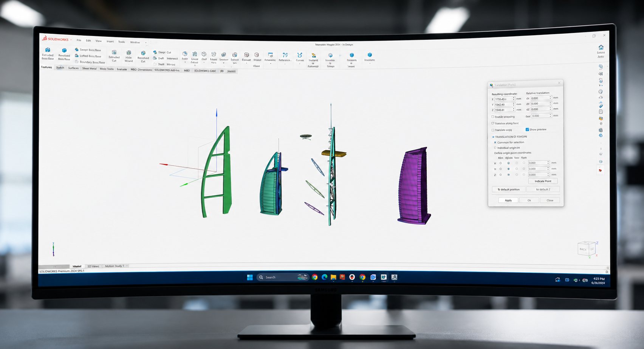Viewport: 644px width, 349px height.
Task: Select the first radio button in Z row
Action: 500,175
